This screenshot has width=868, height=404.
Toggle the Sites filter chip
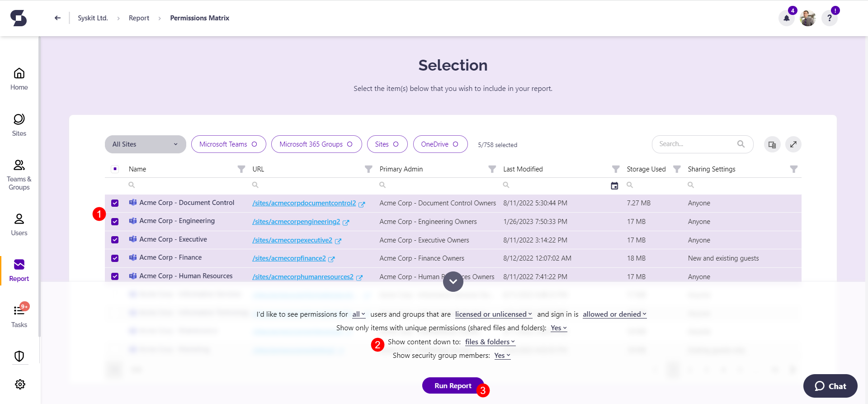coord(387,144)
